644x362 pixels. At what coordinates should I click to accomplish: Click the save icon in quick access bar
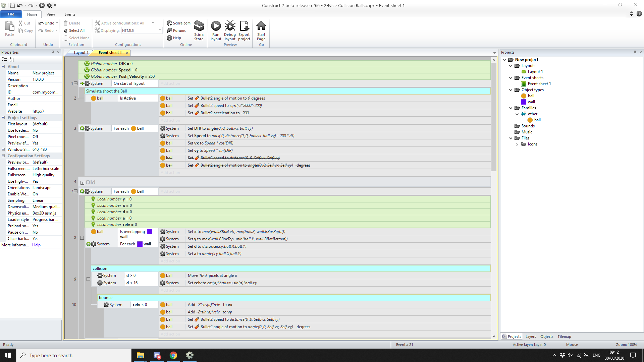pos(12,5)
